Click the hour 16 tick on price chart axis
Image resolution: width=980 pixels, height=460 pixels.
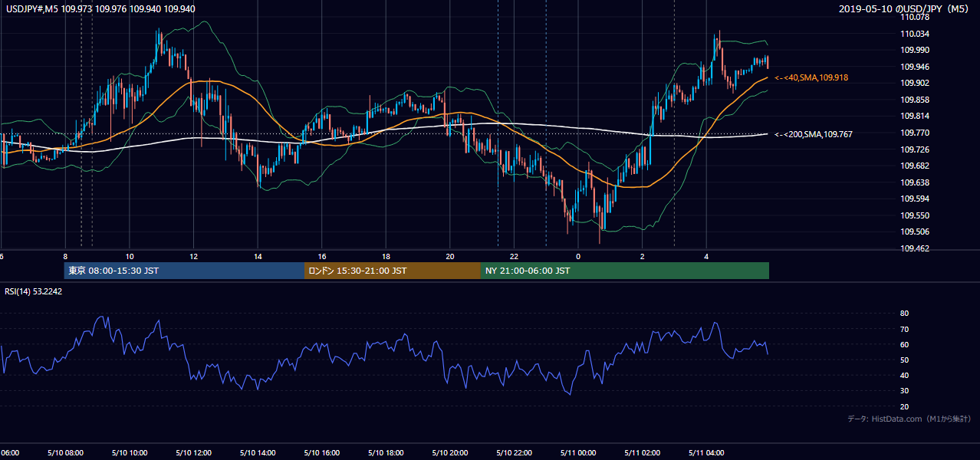[x=322, y=256]
